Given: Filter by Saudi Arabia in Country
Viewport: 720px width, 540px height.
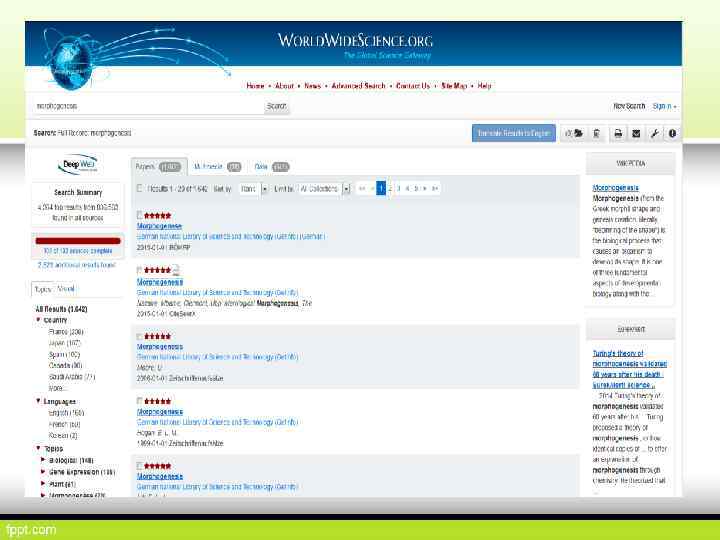Looking at the screenshot, I should click(72, 377).
